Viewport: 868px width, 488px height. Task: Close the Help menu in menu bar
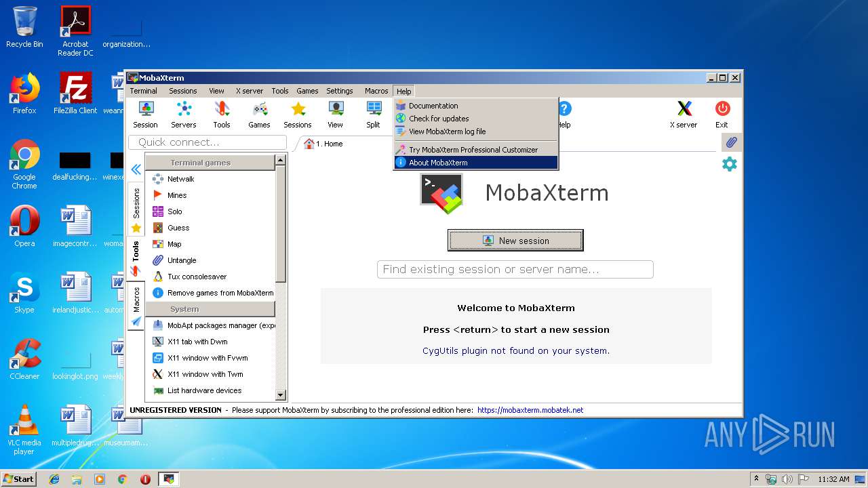(x=404, y=91)
